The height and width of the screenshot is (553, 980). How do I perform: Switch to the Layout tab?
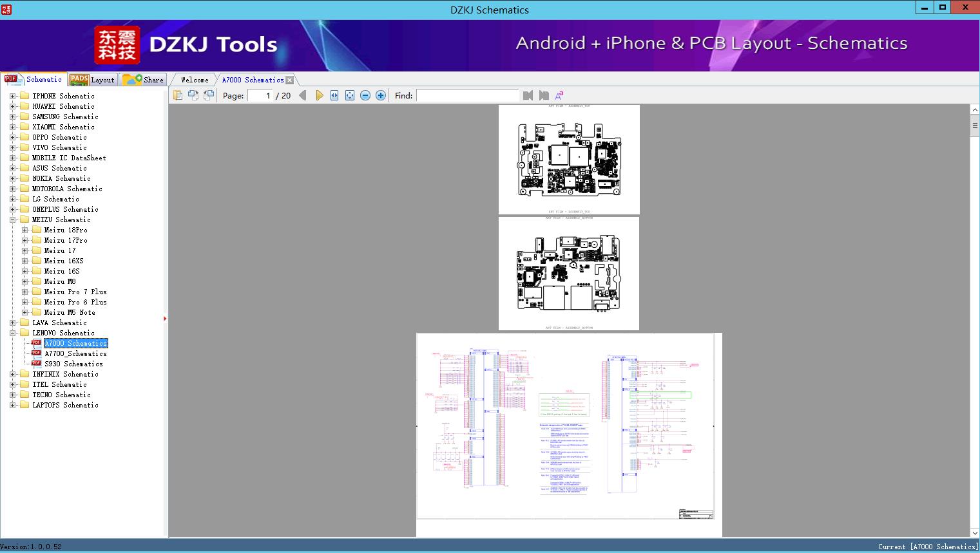click(x=92, y=80)
